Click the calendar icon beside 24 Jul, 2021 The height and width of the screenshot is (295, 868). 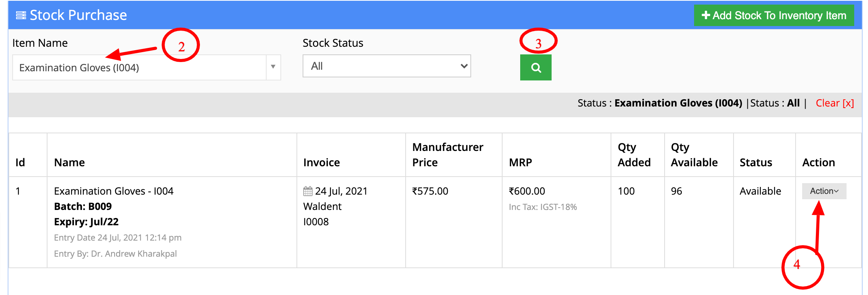[x=308, y=191]
